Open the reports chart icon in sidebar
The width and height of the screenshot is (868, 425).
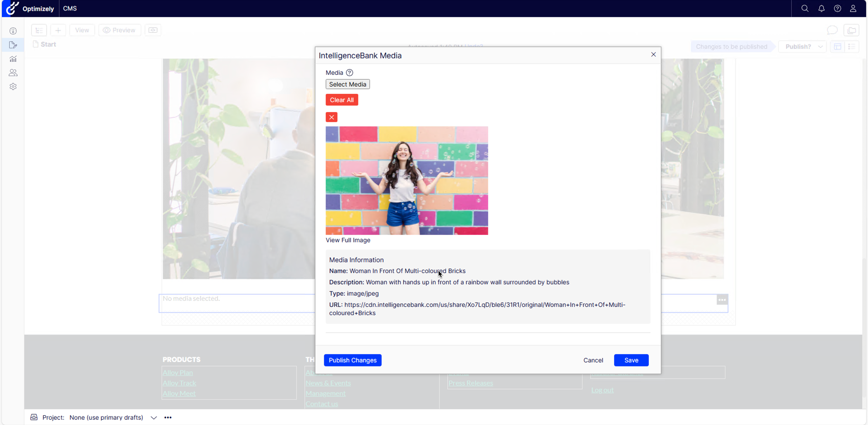pos(13,59)
